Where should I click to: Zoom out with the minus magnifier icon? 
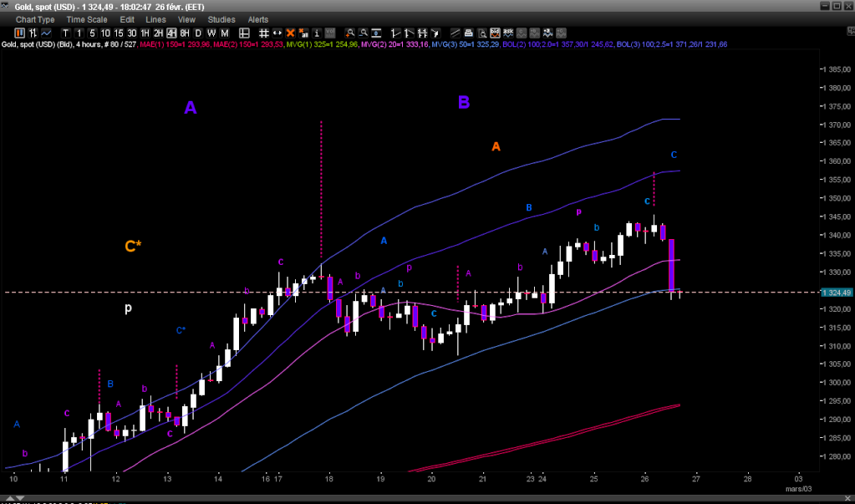point(364,33)
